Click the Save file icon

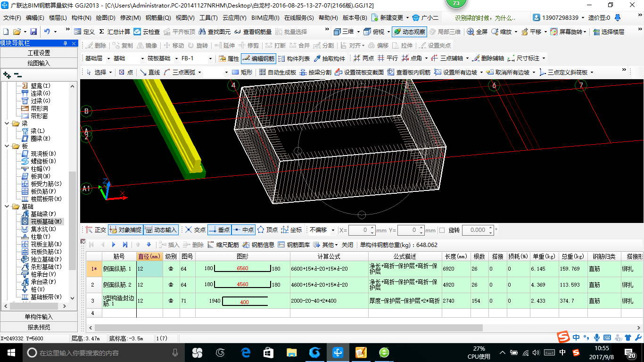[33, 32]
